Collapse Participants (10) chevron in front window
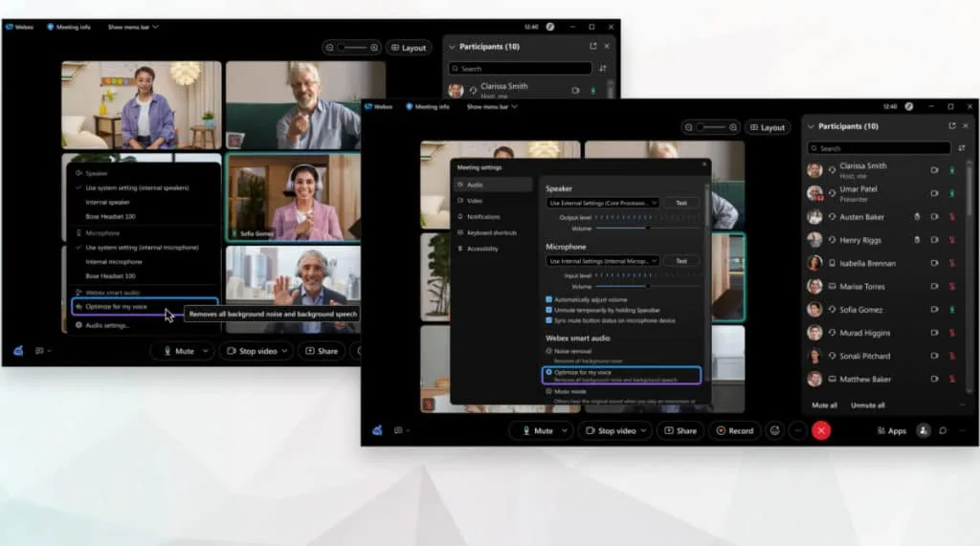Viewport: 980px width, 546px height. (x=811, y=126)
